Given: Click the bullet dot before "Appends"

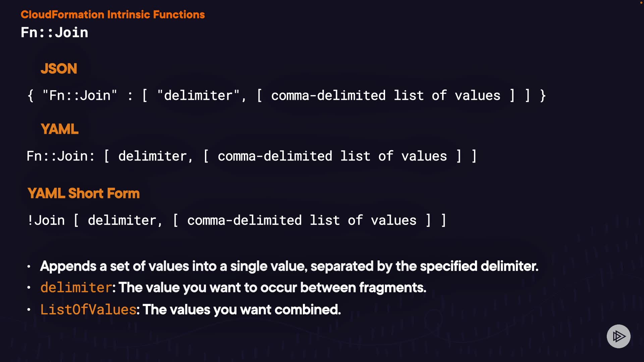Looking at the screenshot, I should click(x=29, y=267).
